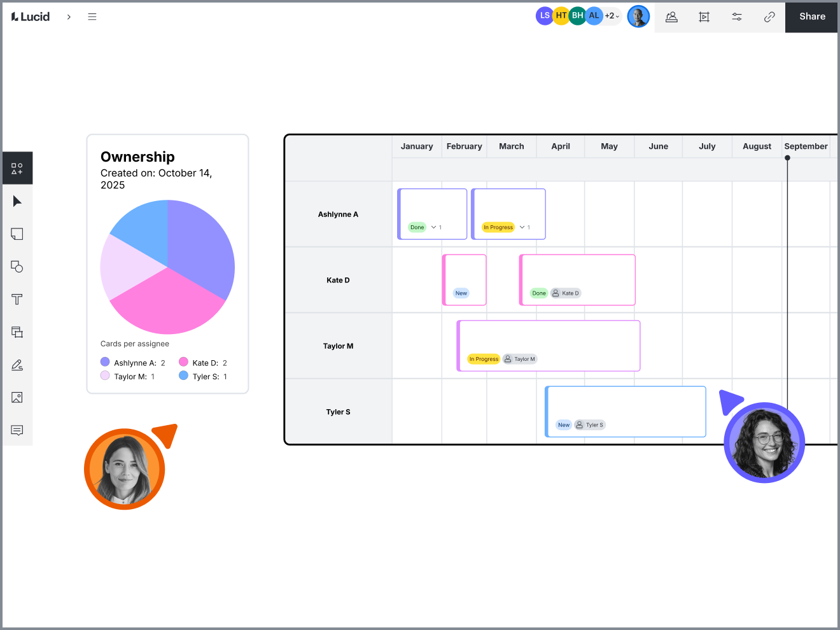
Task: Select the September timeline marker dot
Action: pos(787,158)
